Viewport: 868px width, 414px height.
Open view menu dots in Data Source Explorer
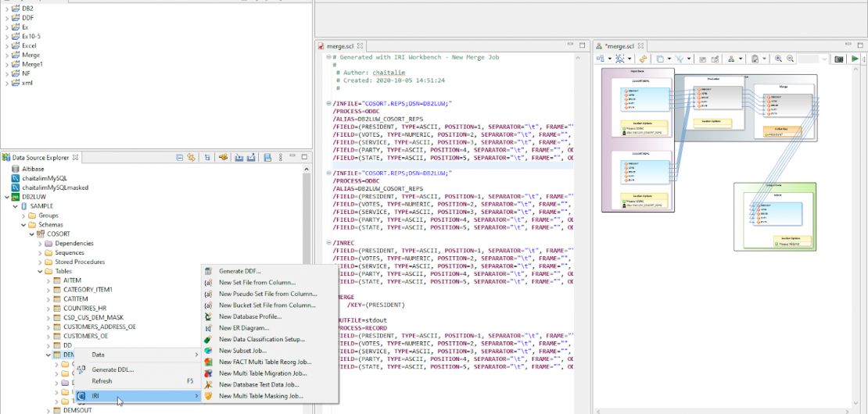pos(281,158)
